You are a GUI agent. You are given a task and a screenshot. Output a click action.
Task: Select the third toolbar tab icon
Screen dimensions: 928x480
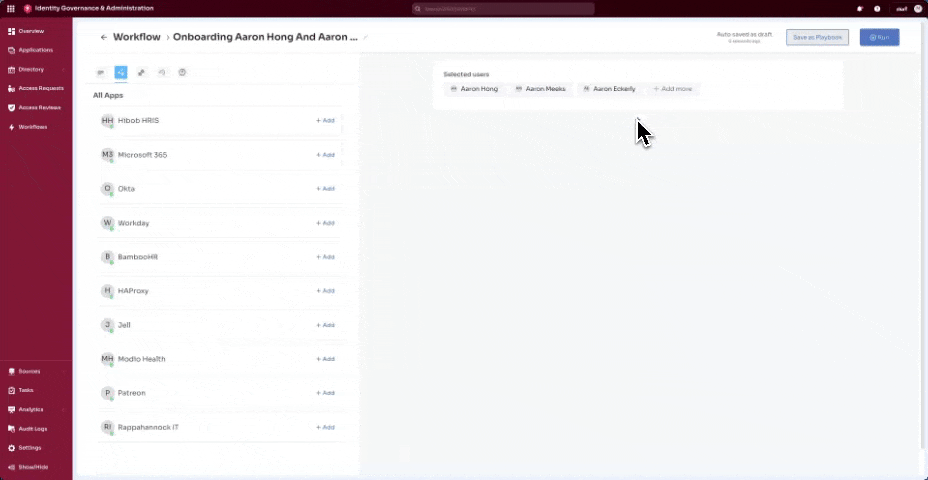click(141, 72)
